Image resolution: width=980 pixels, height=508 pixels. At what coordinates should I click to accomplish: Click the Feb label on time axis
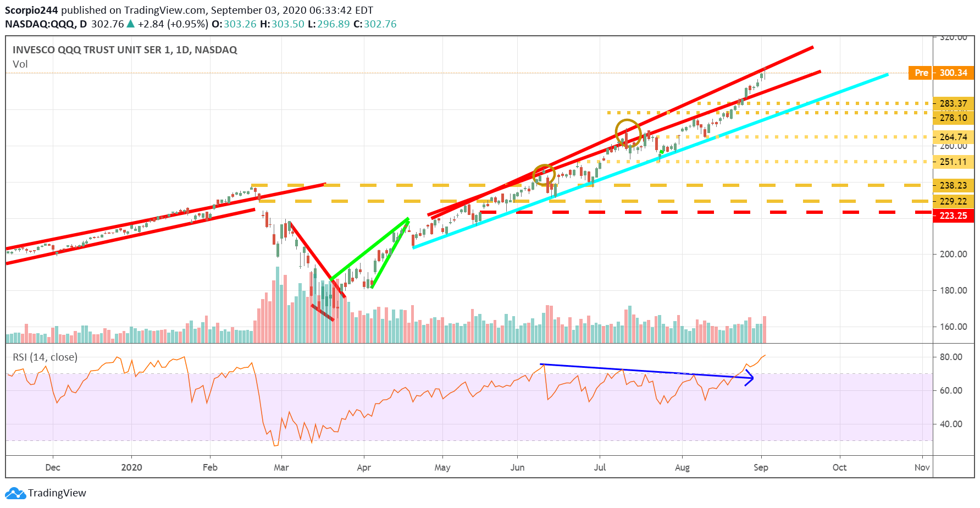pos(210,467)
